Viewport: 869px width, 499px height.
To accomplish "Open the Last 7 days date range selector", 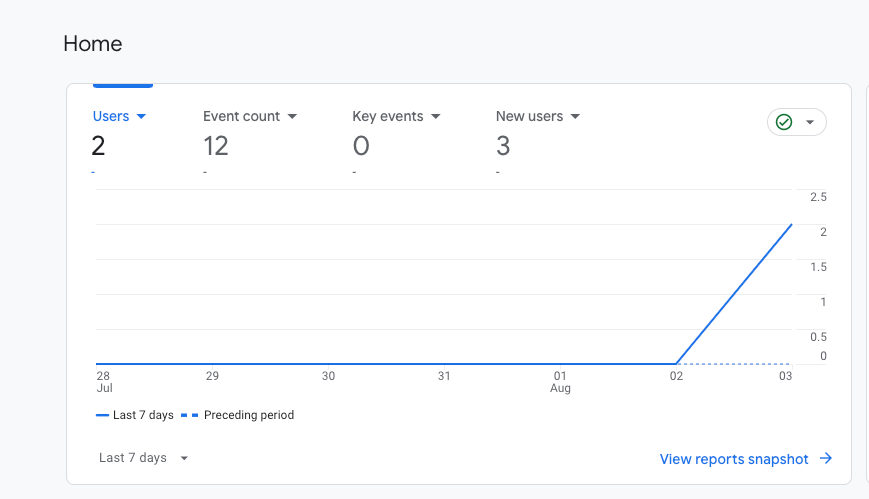I will click(144, 458).
